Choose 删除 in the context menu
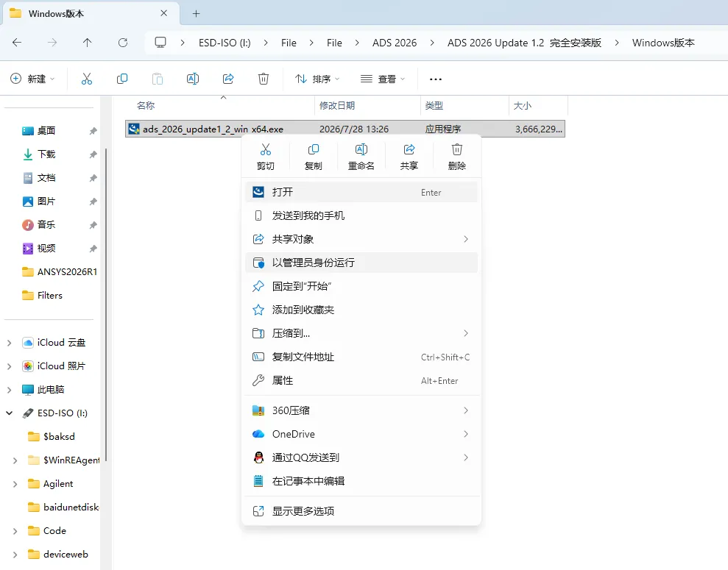Image resolution: width=728 pixels, height=570 pixels. pyautogui.click(x=457, y=157)
